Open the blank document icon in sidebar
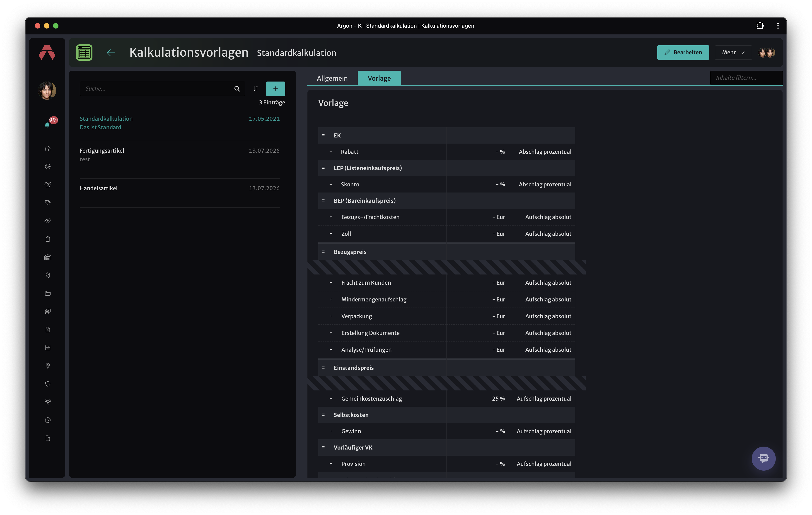Viewport: 812px width, 515px height. click(x=48, y=438)
